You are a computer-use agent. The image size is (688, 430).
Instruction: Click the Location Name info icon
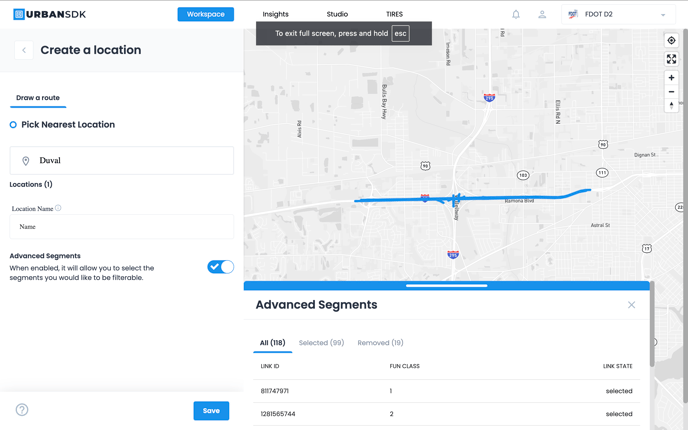[58, 208]
